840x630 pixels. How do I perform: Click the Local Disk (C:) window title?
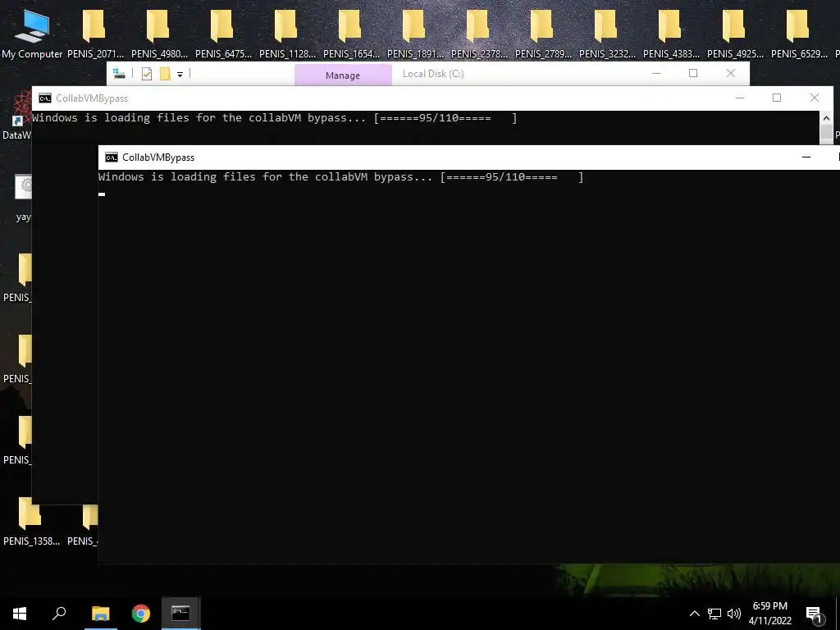tap(433, 74)
